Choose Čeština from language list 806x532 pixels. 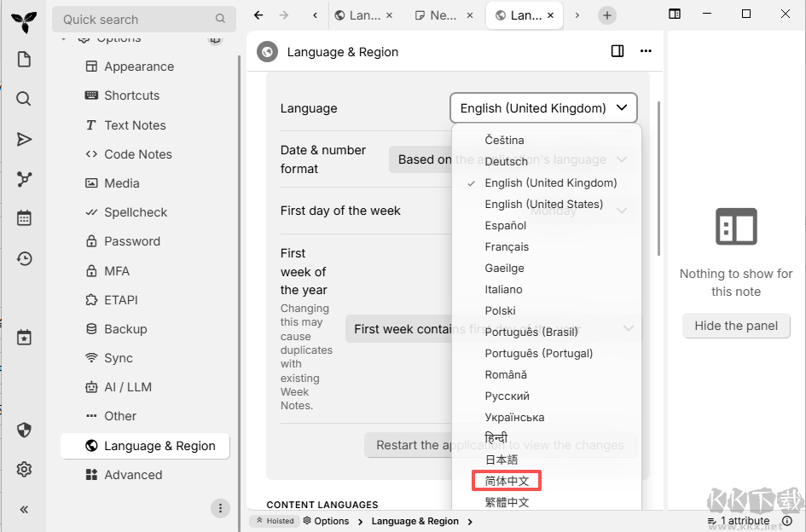(x=547, y=140)
